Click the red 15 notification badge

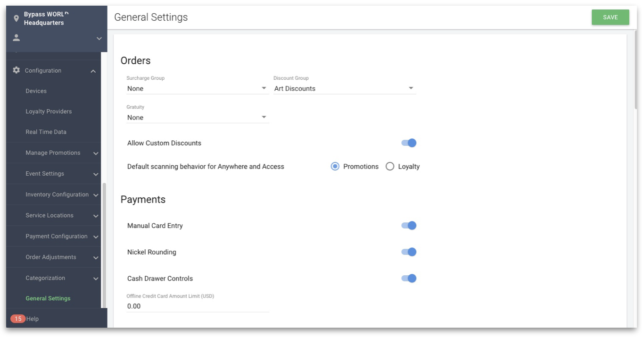18,319
